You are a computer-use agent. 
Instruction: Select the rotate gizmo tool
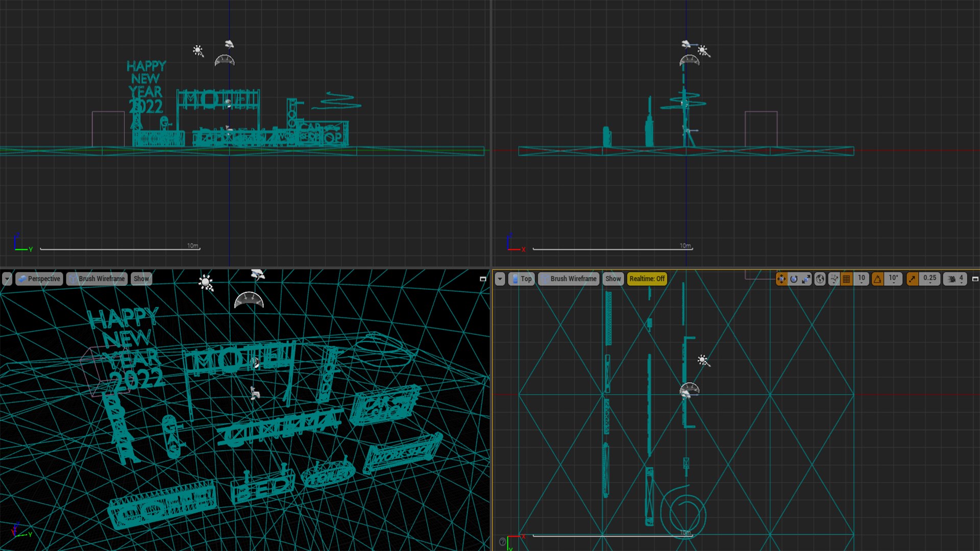(x=794, y=279)
